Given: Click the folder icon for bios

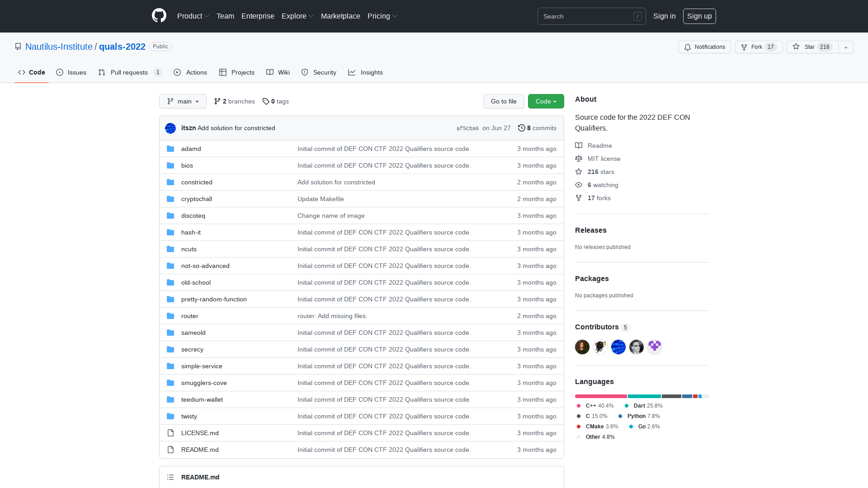Looking at the screenshot, I should (170, 165).
